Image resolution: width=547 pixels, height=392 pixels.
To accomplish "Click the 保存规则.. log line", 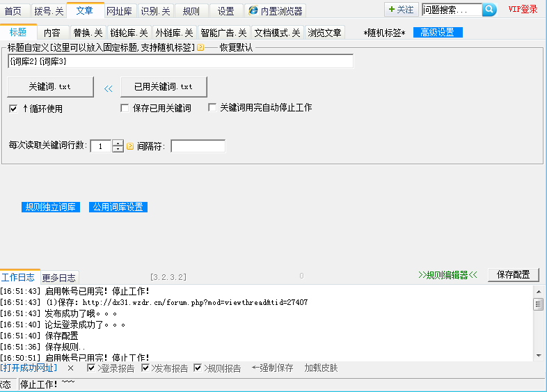I will (x=42, y=347).
